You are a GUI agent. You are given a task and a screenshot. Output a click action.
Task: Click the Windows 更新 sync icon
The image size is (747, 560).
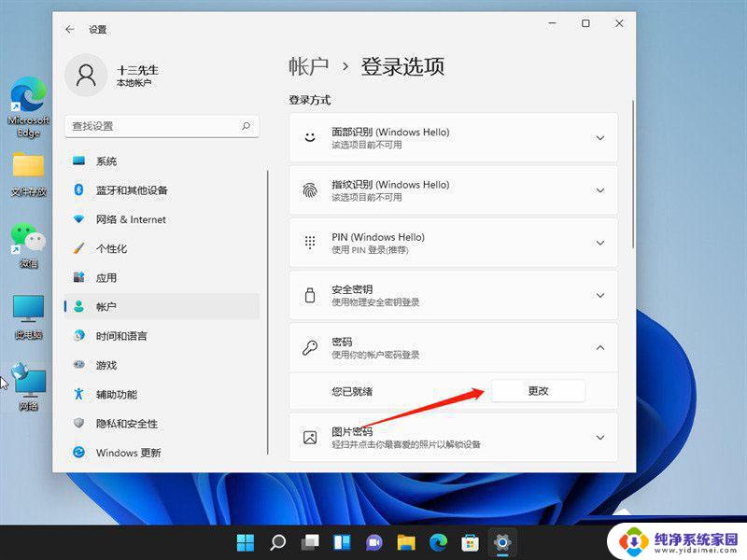[79, 452]
